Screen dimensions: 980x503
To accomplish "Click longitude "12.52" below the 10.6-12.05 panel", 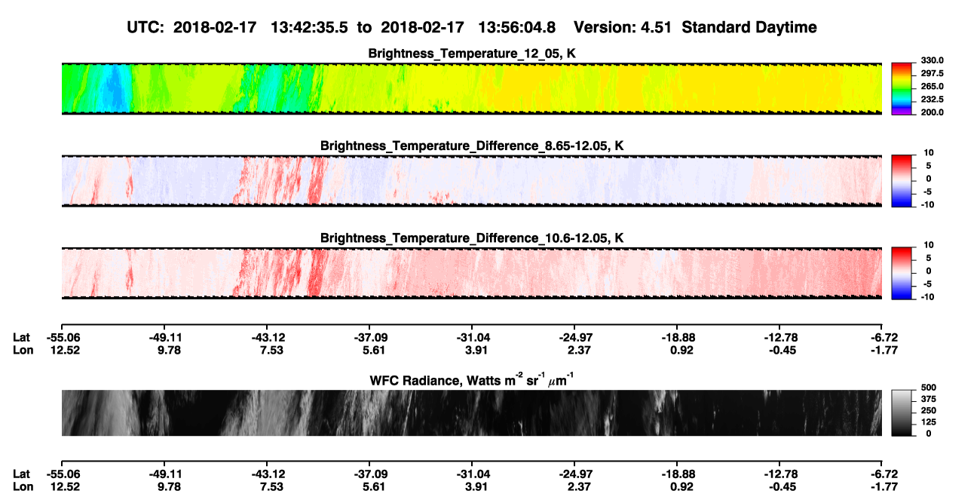I will (x=66, y=350).
